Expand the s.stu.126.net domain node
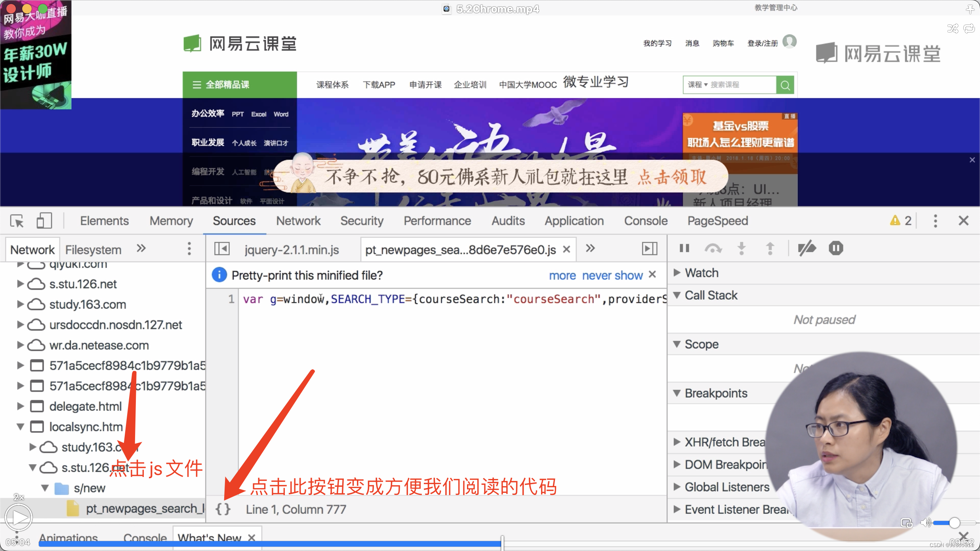980x551 pixels. pyautogui.click(x=20, y=284)
